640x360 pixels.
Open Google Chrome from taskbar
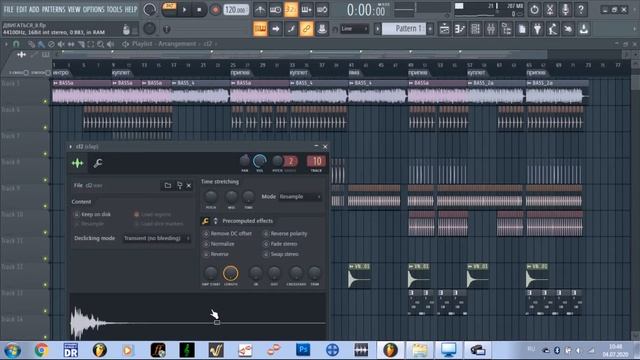click(41, 350)
